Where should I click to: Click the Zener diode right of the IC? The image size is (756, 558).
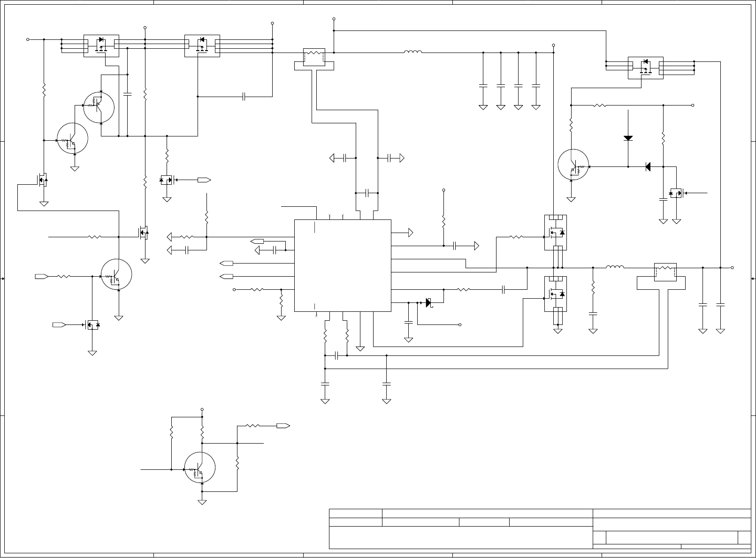[x=429, y=303]
